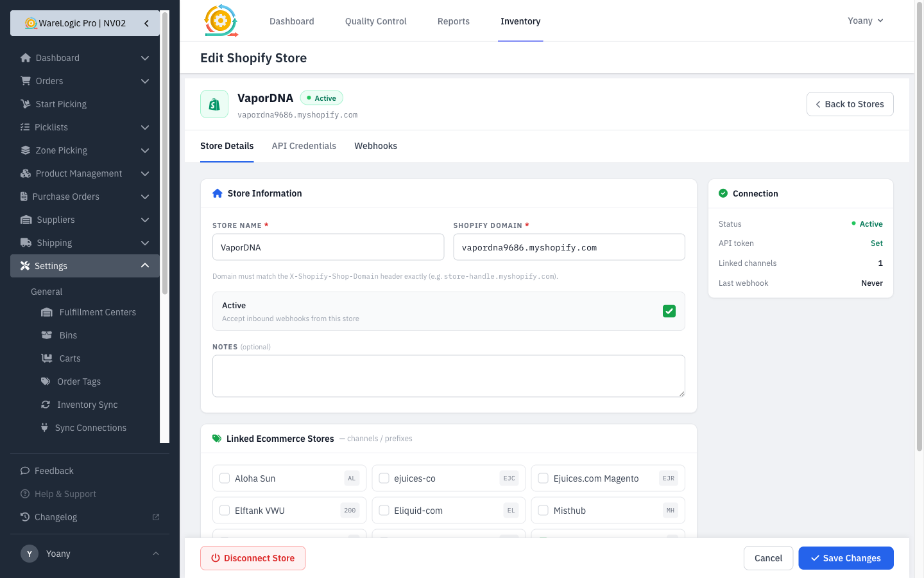This screenshot has height=578, width=924.
Task: Click the Connection green check icon
Action: click(723, 193)
